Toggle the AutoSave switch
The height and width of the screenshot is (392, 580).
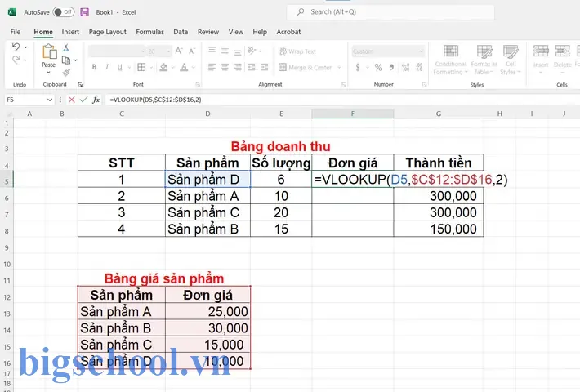(x=63, y=12)
